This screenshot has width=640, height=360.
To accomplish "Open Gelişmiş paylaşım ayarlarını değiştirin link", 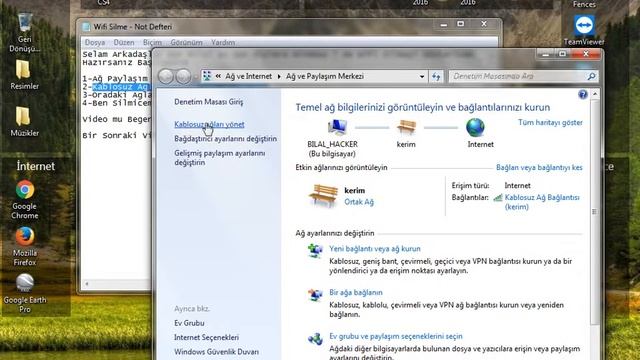I will click(x=220, y=158).
